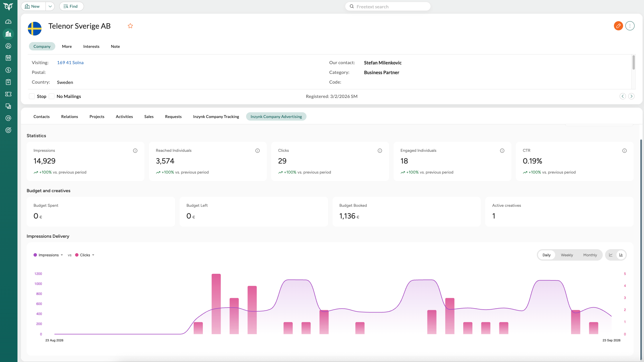Show info for Engaged Individuals statistic
Screen dimensions: 644x362
pyautogui.click(x=502, y=151)
